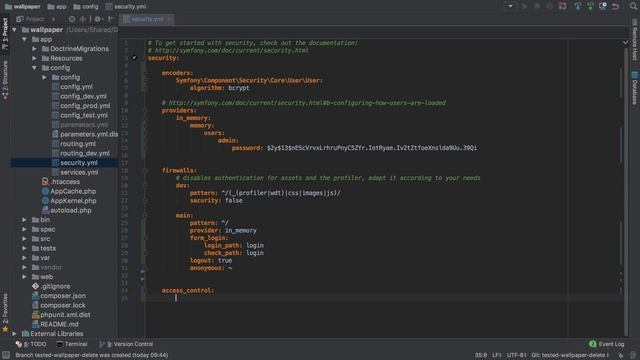
Task: Select services.yml in the project tree
Action: click(79, 172)
